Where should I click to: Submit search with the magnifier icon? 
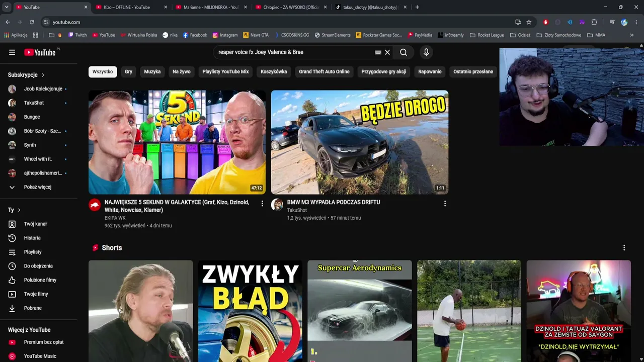coord(404,52)
